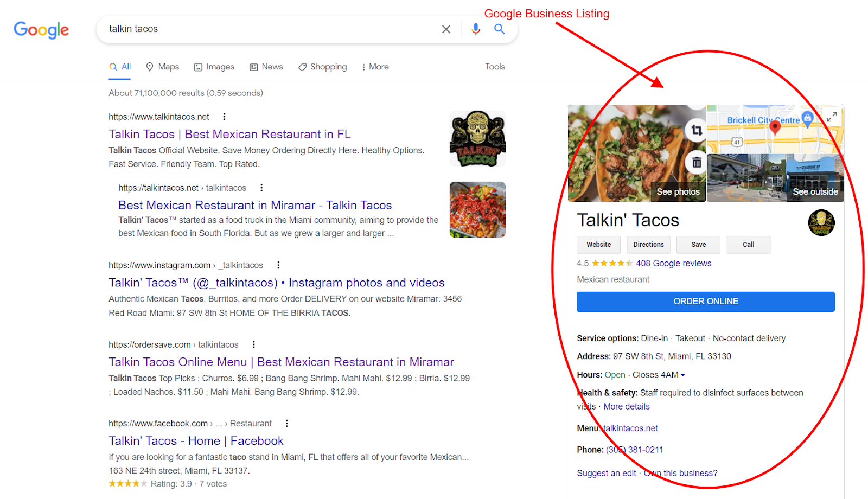Screen dimensions: 868x499
Task: Click the Website button in business panel
Action: tap(598, 245)
